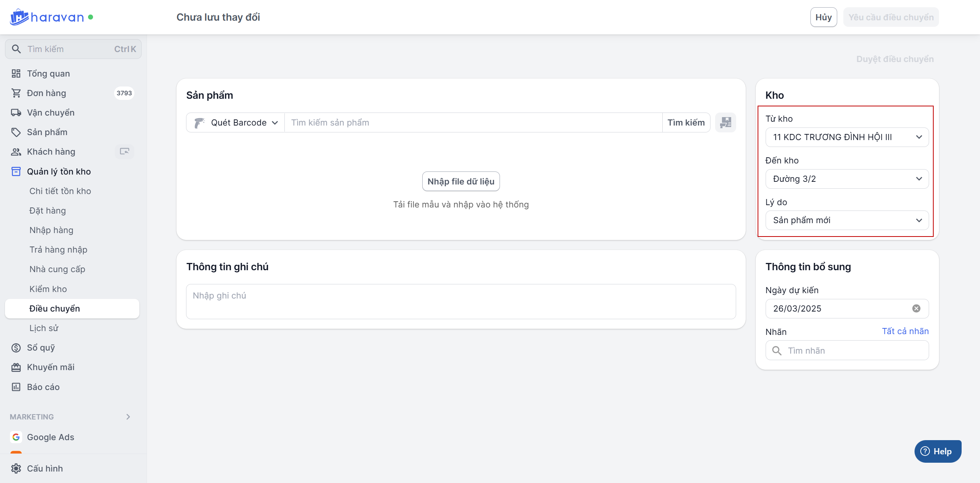Clear the expected date with X icon
980x483 pixels.
click(916, 308)
